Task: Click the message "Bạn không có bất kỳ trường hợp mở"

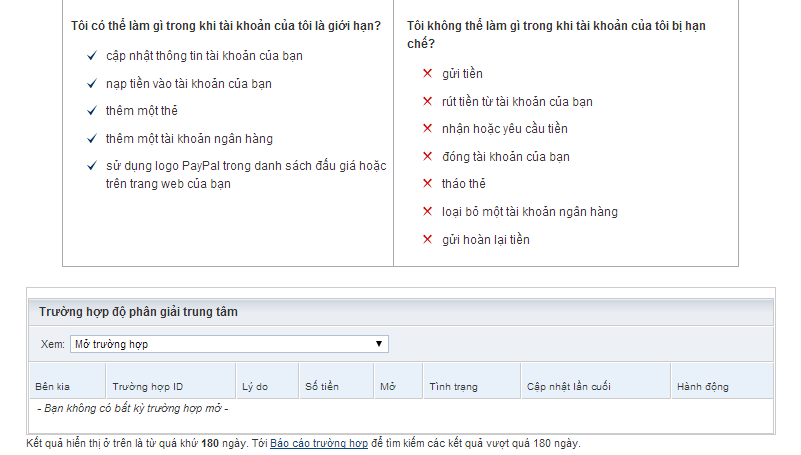Action: coord(133,409)
